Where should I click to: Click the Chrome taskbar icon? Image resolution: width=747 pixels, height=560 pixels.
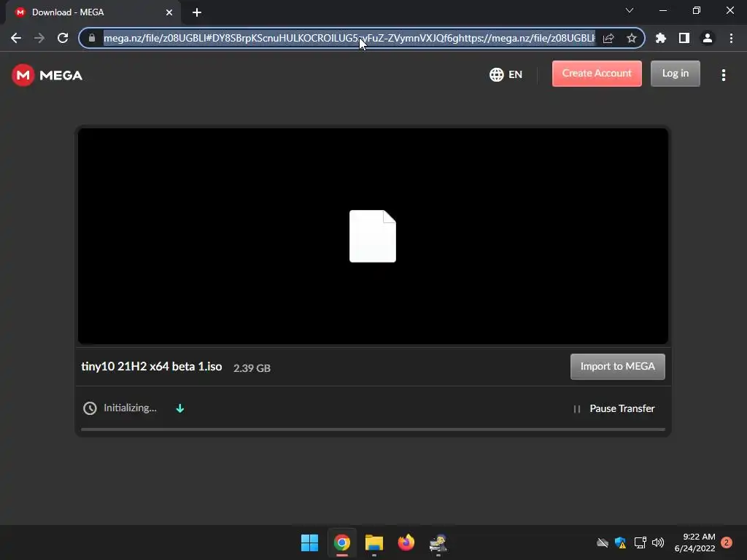pyautogui.click(x=342, y=542)
